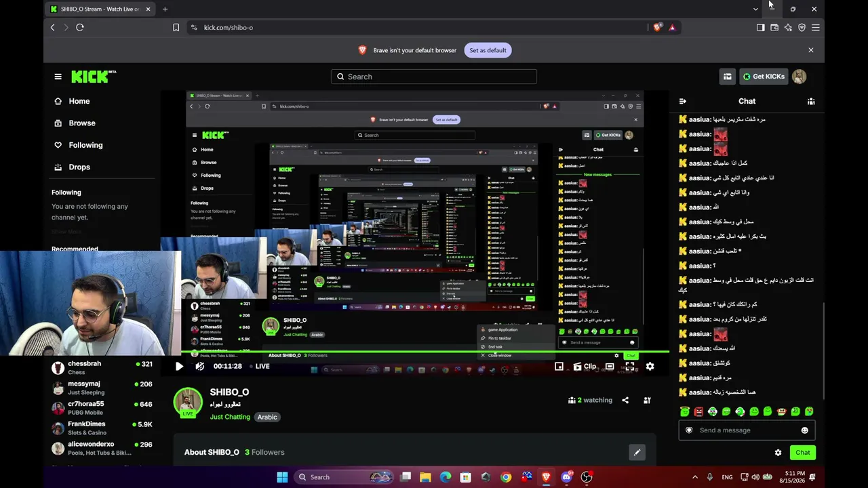Screen dimensions: 868x488
Task: Toggle theater mode in the player
Action: pos(610,366)
